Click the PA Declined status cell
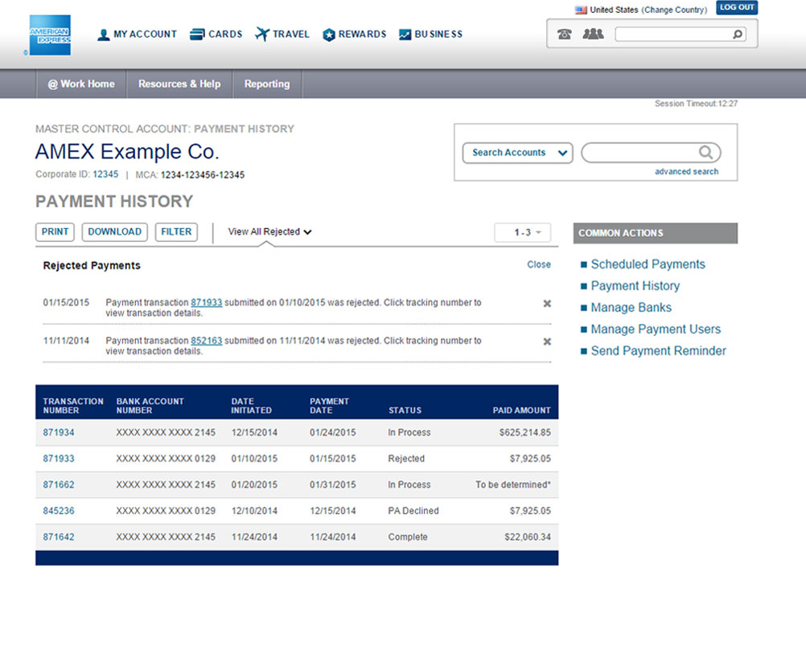The width and height of the screenshot is (806, 672). click(x=413, y=511)
